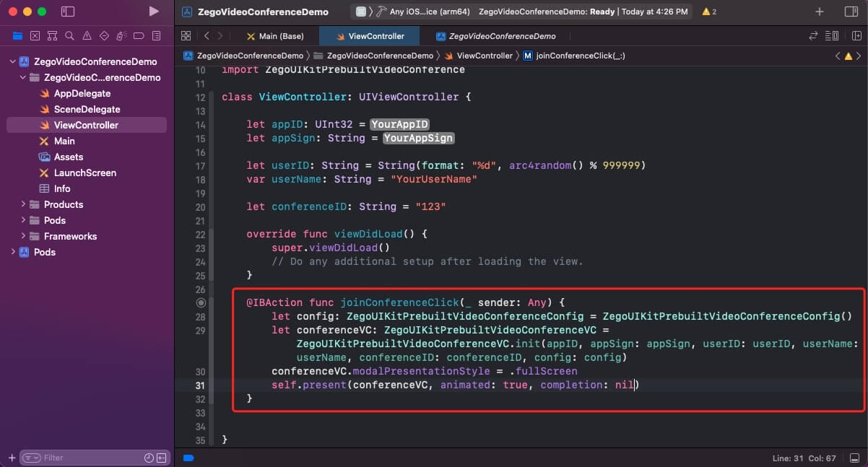Click the build status Ready activity view
The height and width of the screenshot is (467, 868).
(x=583, y=12)
